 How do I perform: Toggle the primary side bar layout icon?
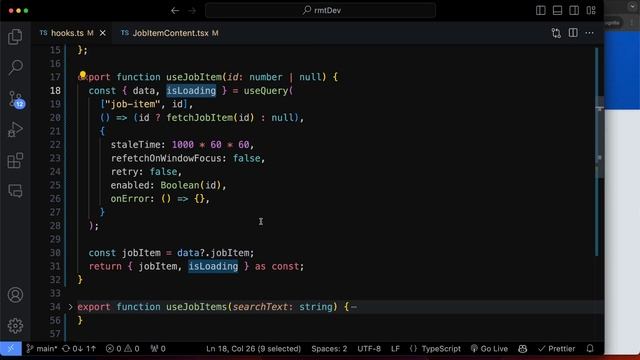[x=540, y=11]
